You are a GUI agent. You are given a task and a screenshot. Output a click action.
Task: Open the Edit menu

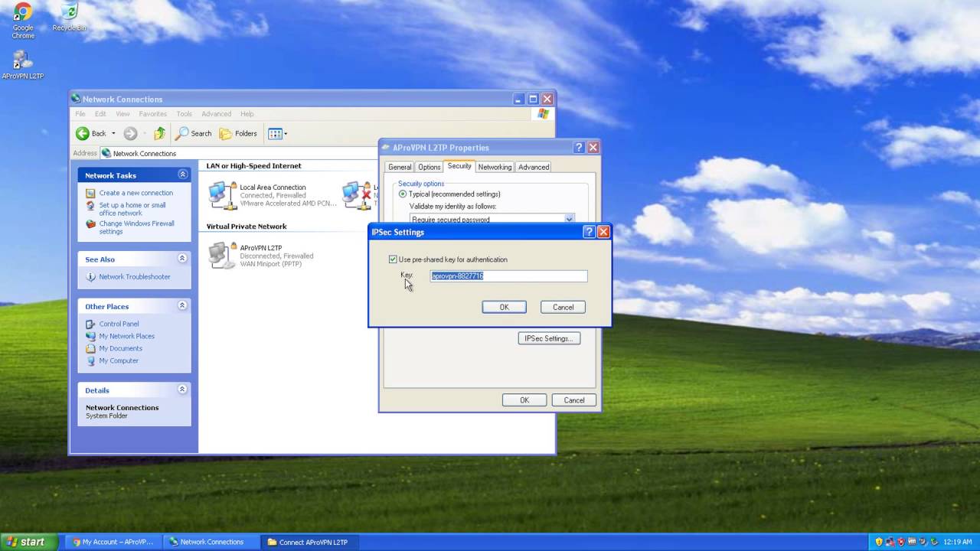pos(100,114)
